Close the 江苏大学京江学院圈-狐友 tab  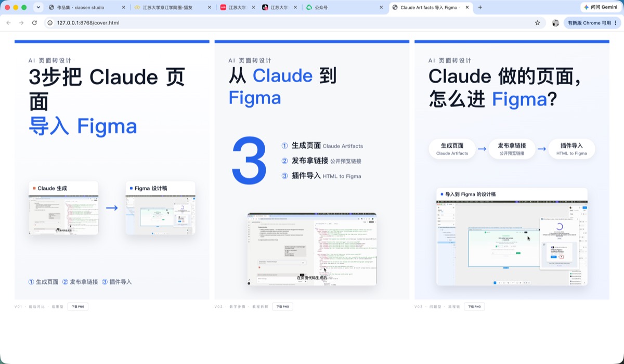pos(209,8)
